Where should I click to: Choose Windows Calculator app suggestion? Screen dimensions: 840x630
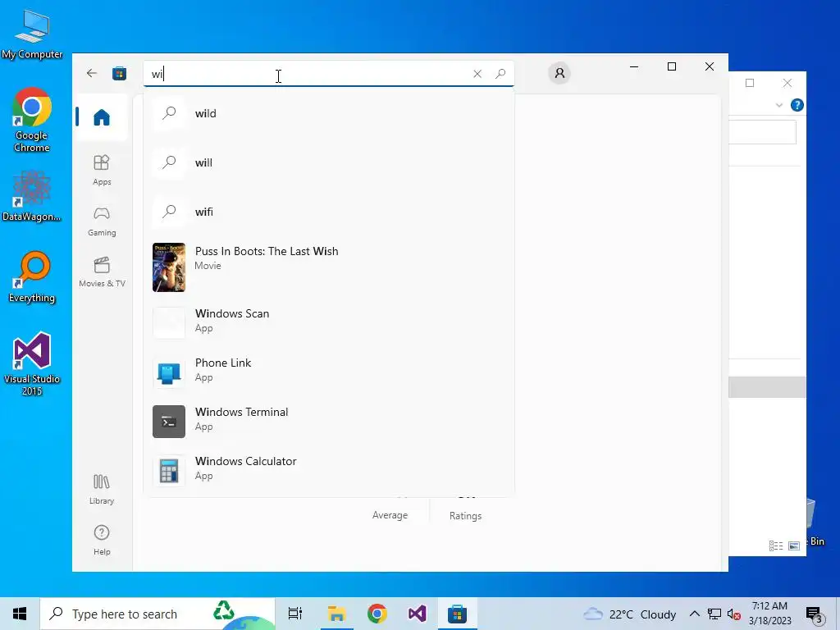[329, 469]
